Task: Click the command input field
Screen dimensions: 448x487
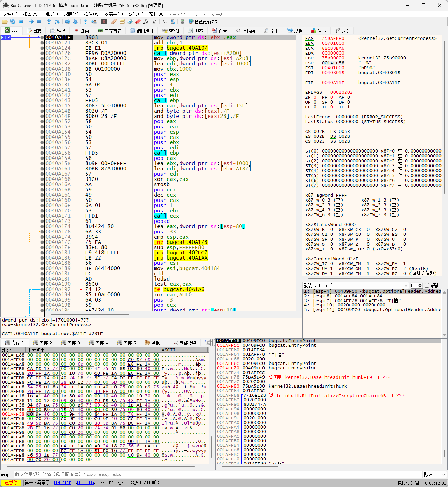Action: point(218,474)
